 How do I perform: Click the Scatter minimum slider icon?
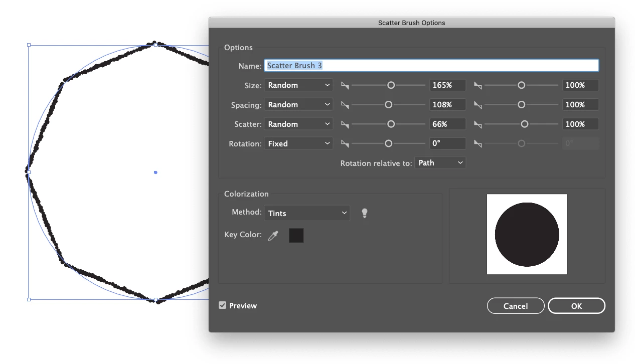(345, 125)
